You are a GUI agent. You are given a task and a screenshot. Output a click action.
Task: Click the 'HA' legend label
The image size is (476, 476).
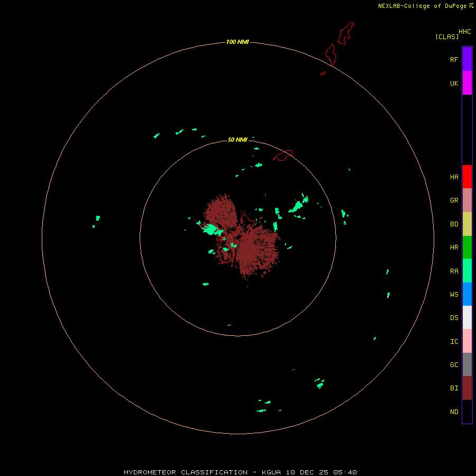(454, 177)
